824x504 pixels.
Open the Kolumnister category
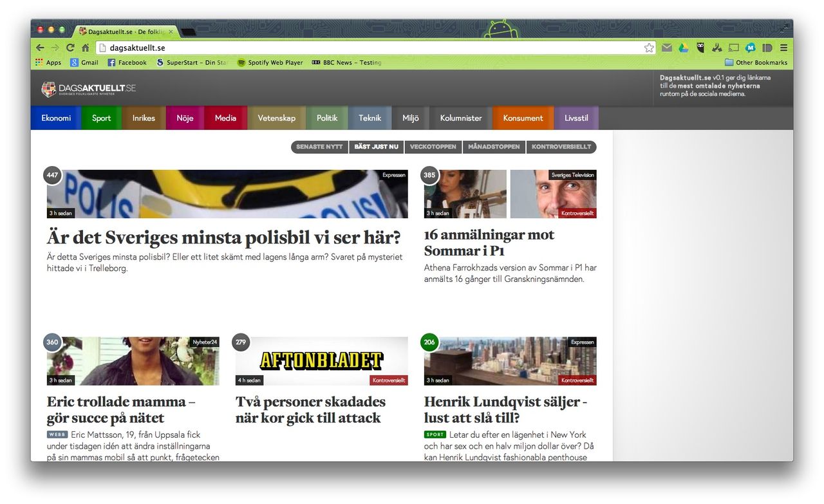point(461,118)
